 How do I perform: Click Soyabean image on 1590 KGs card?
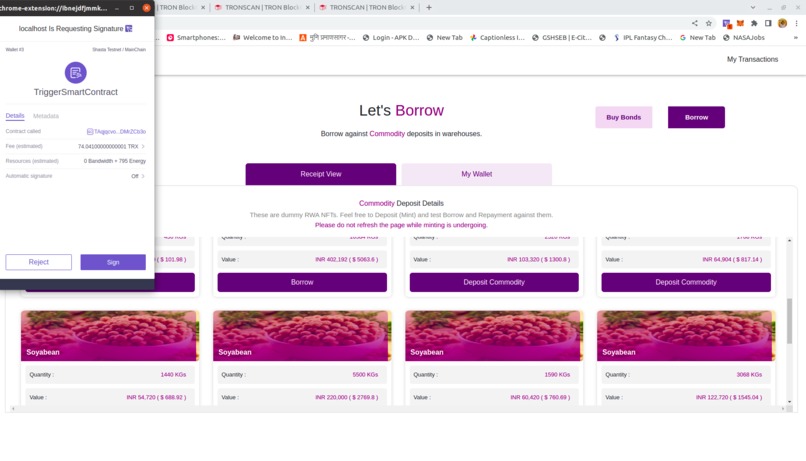pos(494,335)
